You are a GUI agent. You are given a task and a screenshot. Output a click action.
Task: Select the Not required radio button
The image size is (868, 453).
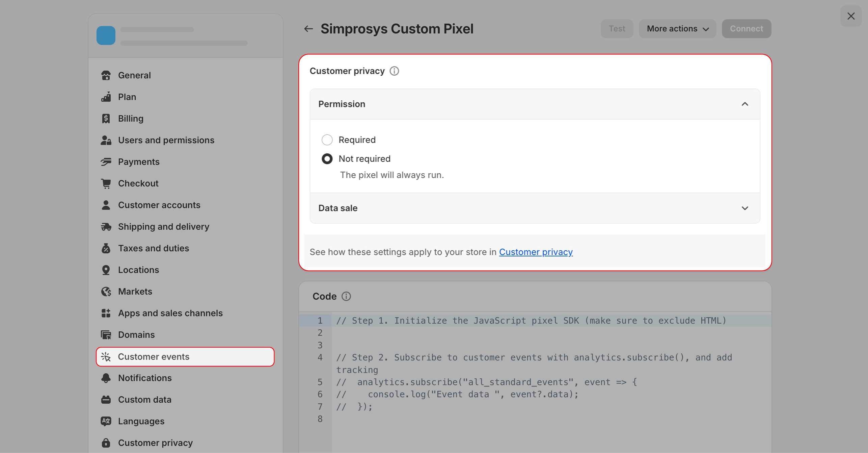coord(327,159)
